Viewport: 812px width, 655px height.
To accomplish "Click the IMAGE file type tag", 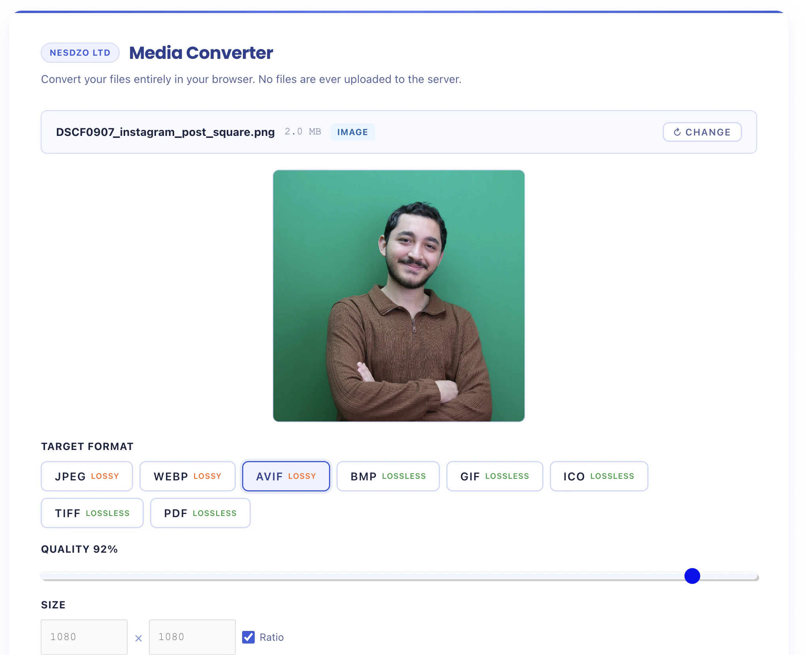I will (x=352, y=132).
